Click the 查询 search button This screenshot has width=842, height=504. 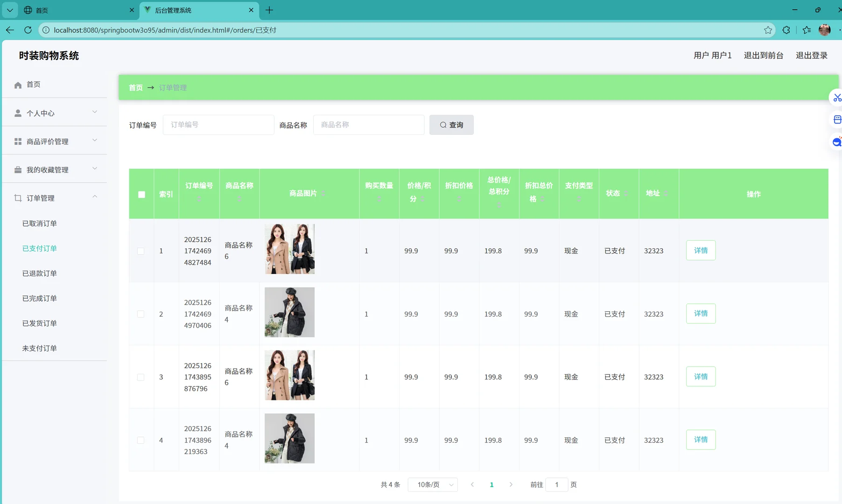point(451,125)
